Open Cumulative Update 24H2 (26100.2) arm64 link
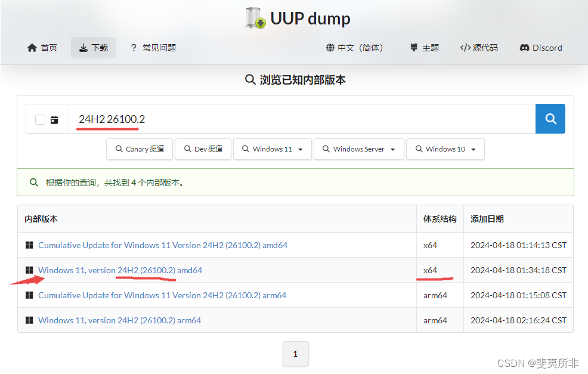Image resolution: width=588 pixels, height=374 pixels. 162,295
